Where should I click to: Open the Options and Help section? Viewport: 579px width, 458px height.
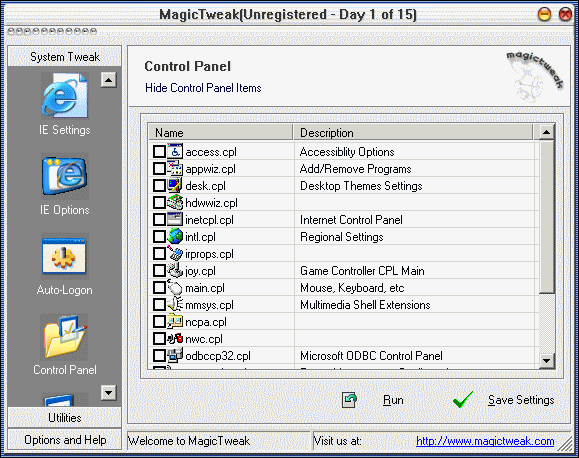point(65,440)
